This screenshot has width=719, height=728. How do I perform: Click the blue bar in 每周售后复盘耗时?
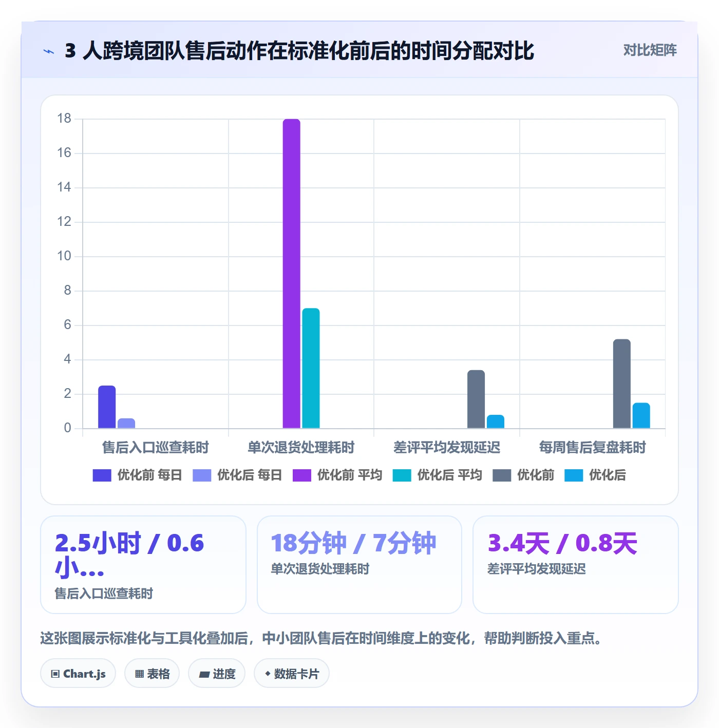641,415
